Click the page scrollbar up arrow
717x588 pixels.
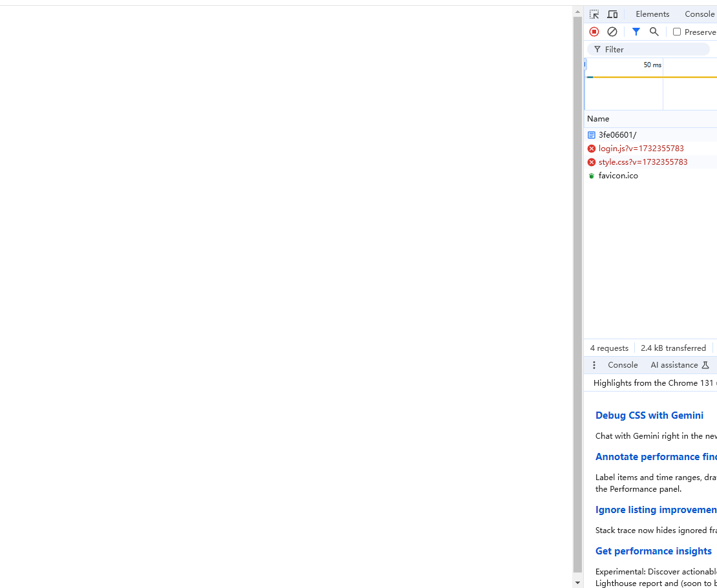point(577,12)
